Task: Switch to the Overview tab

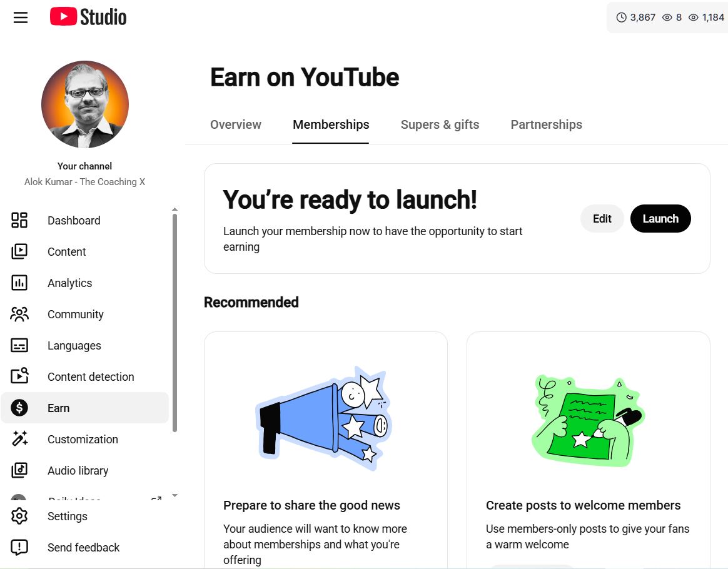Action: click(x=235, y=124)
